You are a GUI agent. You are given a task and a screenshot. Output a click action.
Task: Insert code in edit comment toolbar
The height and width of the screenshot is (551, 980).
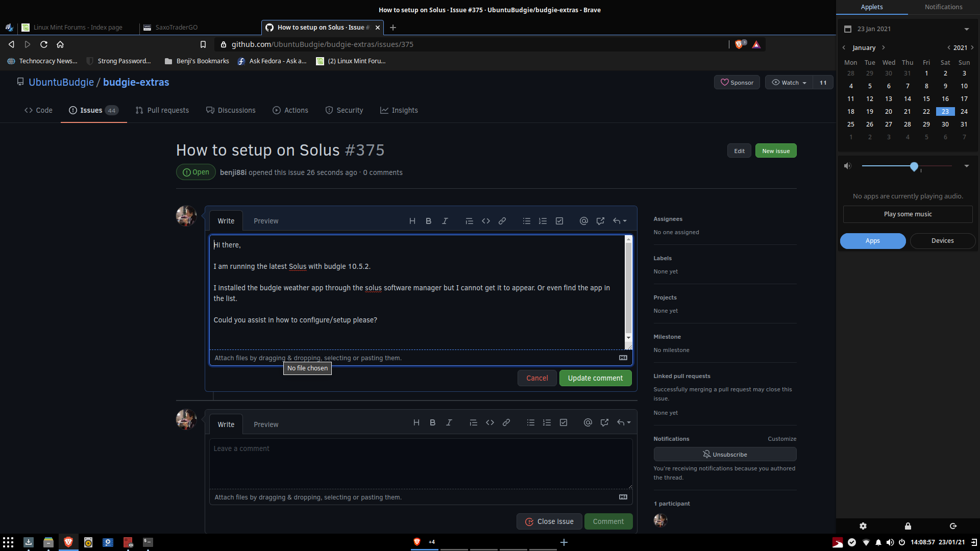tap(486, 221)
